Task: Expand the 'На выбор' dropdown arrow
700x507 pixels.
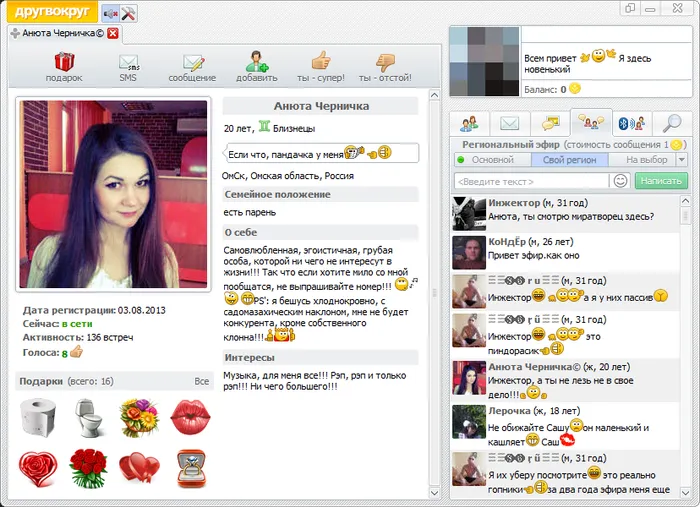Action: 682,160
